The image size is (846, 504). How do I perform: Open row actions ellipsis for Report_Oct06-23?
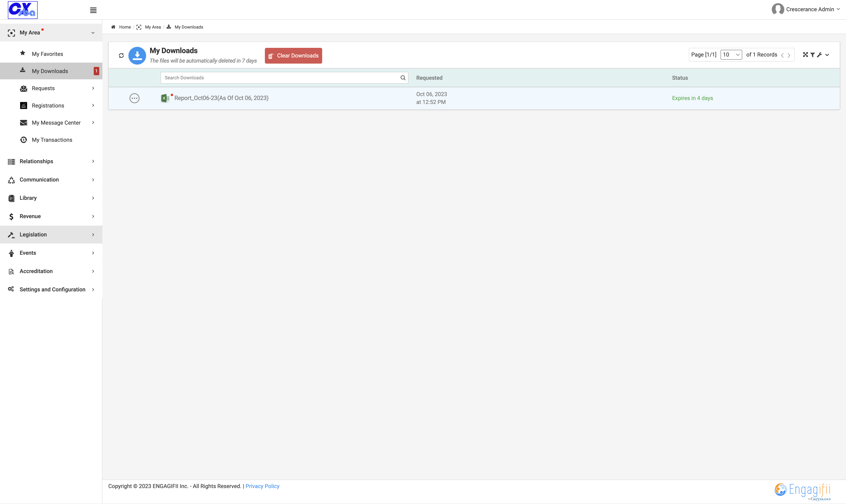click(x=135, y=98)
